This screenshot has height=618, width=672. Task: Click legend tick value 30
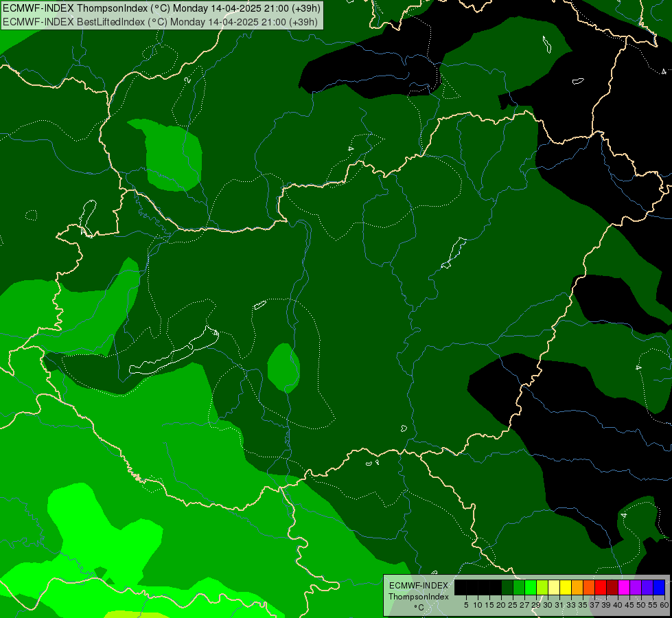548,605
